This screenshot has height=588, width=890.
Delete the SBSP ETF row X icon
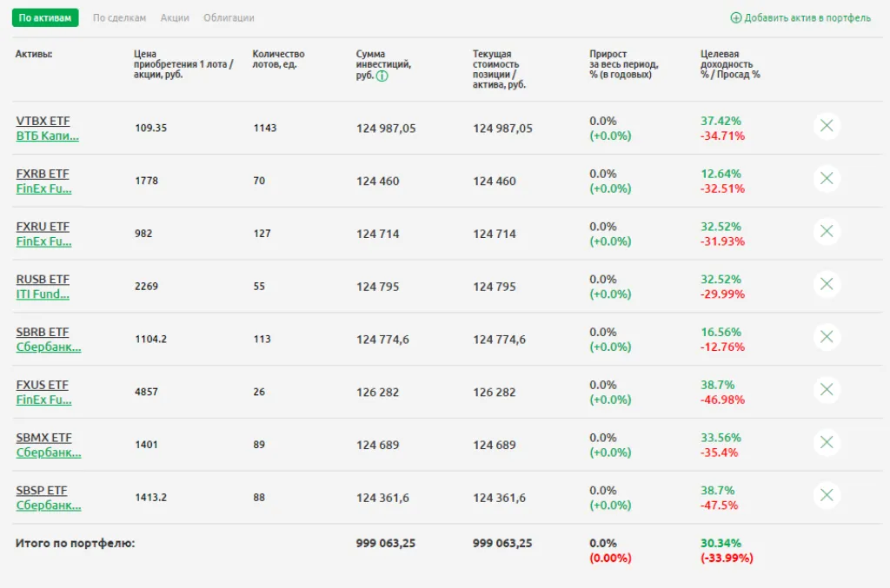[827, 496]
